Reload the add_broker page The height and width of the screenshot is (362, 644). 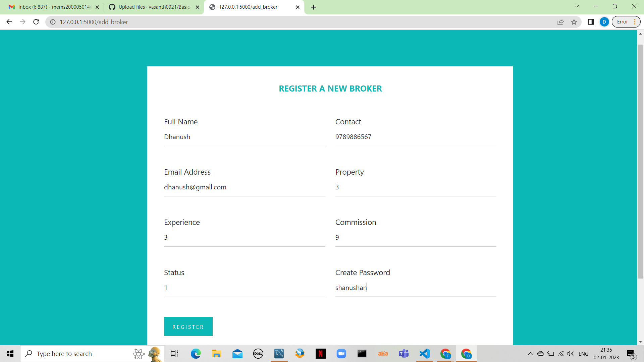(36, 22)
